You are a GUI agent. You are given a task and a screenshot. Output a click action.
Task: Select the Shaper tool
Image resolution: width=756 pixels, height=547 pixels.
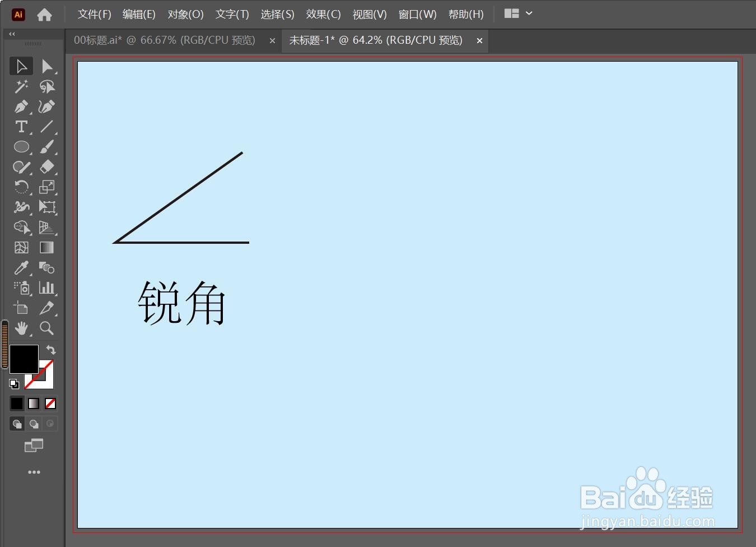[21, 167]
